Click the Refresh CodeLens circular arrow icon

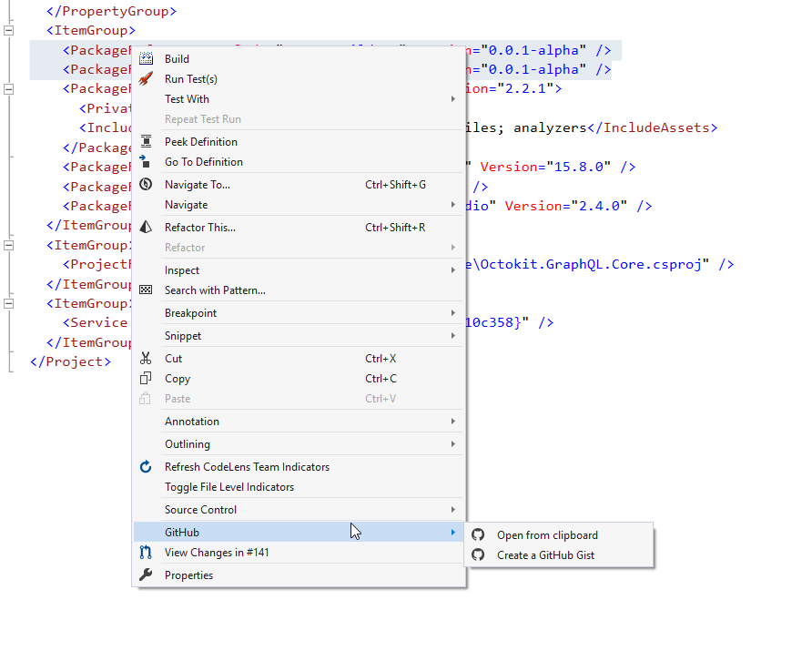(146, 467)
